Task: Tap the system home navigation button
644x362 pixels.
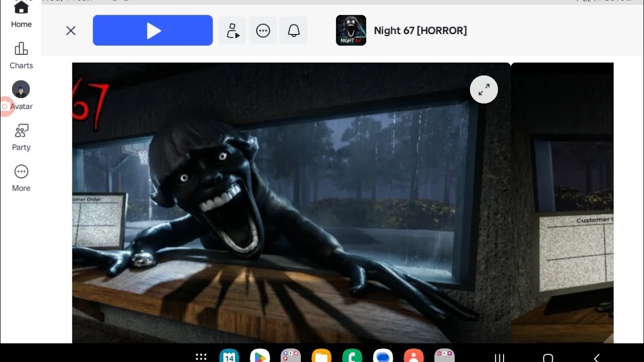Action: (x=548, y=357)
